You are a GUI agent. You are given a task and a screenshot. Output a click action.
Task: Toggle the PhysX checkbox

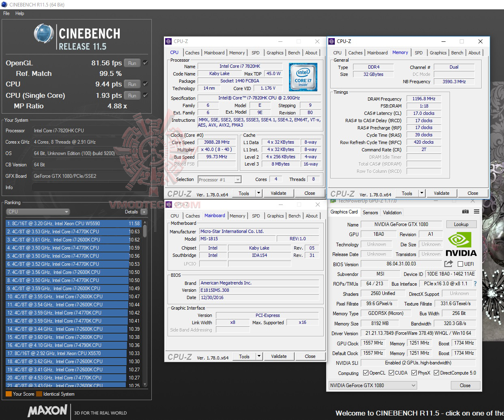414,373
